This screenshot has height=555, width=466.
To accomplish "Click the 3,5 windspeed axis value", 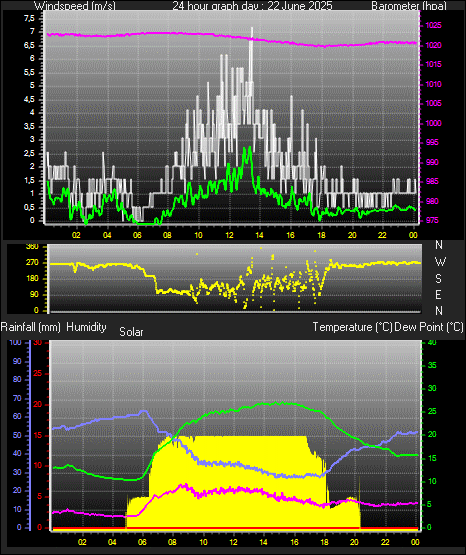I will point(29,126).
